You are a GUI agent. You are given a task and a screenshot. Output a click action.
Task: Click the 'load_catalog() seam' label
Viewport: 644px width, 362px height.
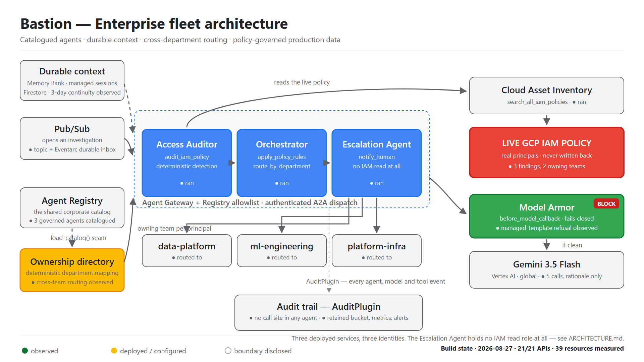click(x=78, y=238)
